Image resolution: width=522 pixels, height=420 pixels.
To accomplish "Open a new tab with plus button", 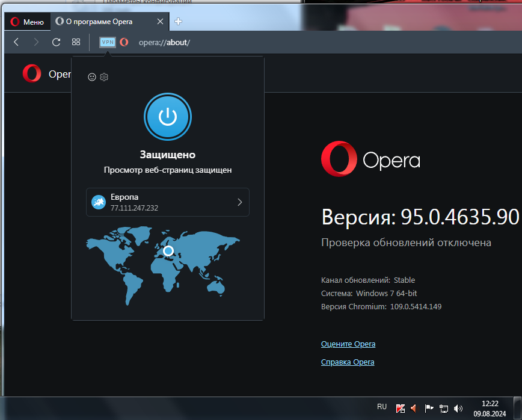I will [x=178, y=22].
